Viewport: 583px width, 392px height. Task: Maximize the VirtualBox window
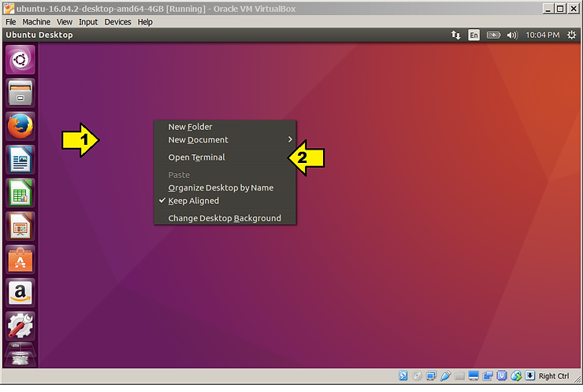[x=560, y=9]
